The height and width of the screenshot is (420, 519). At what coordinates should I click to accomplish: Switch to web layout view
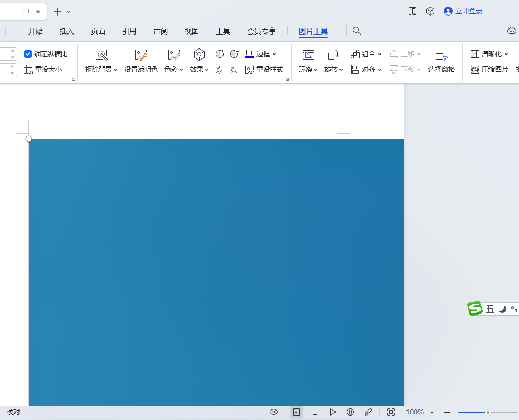[x=350, y=412]
